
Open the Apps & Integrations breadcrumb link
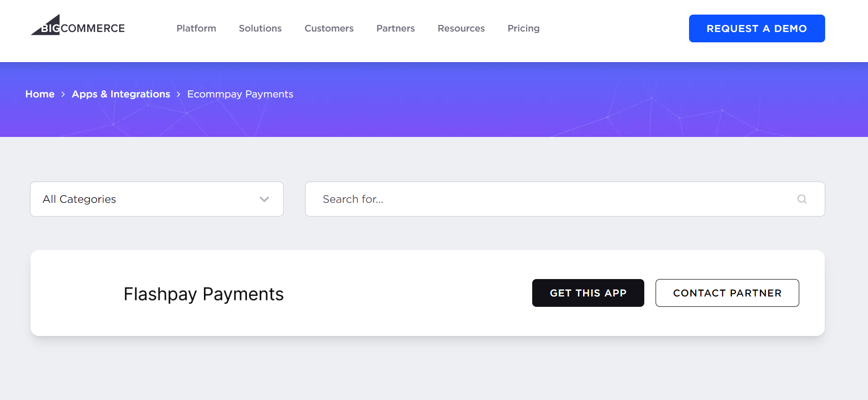[x=121, y=94]
